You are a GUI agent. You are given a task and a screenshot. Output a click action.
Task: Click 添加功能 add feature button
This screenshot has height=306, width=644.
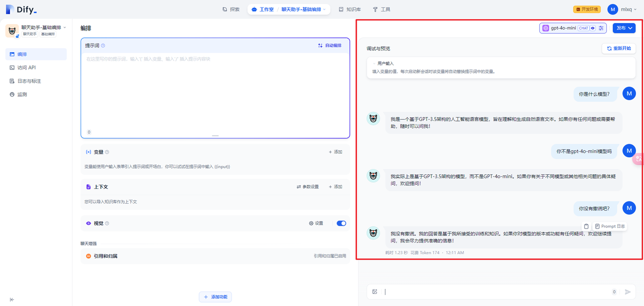215,297
